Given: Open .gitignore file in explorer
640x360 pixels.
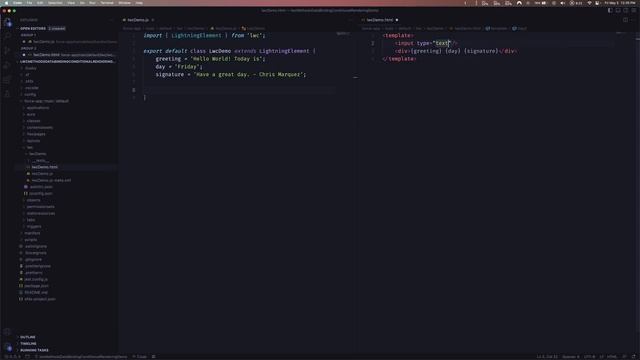Looking at the screenshot, I should [33, 259].
